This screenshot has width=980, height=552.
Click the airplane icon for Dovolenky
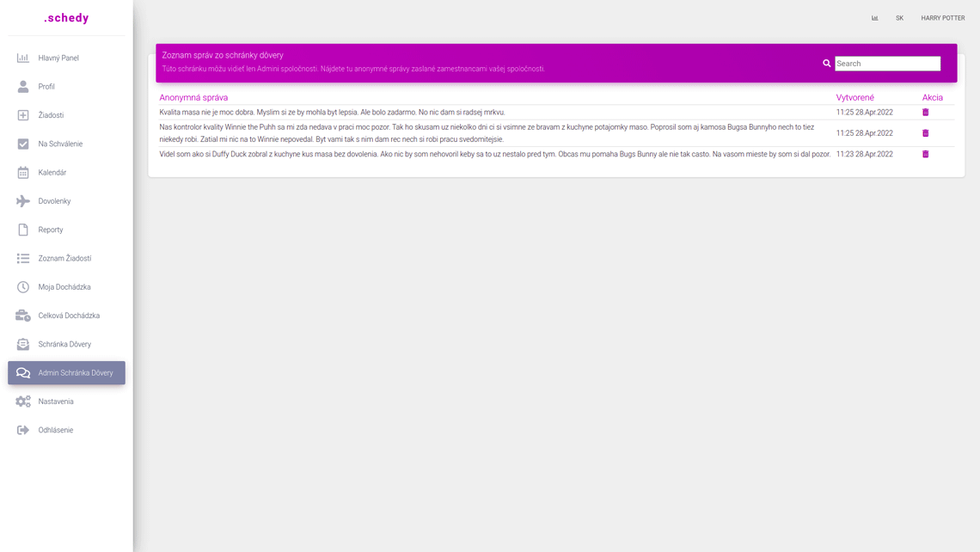(23, 201)
